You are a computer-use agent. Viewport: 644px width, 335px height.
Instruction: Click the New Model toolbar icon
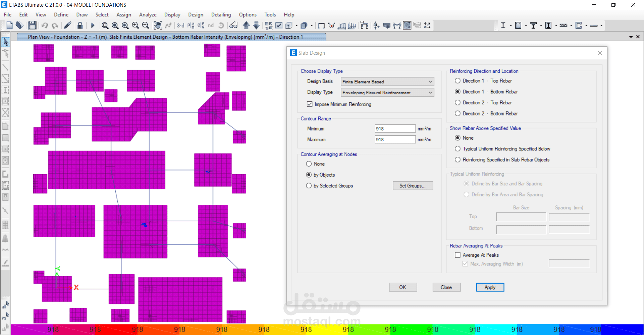[x=9, y=25]
